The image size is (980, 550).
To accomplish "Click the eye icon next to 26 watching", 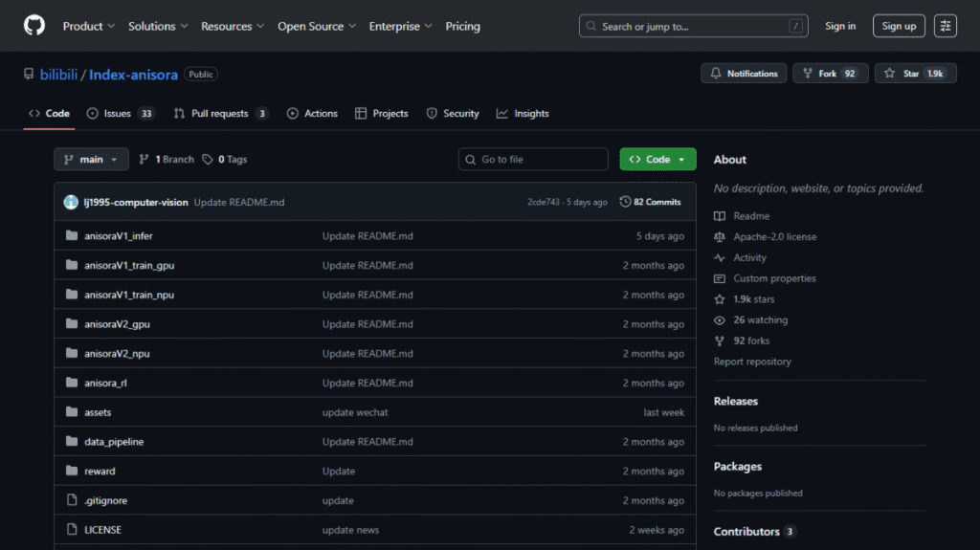I will (720, 320).
